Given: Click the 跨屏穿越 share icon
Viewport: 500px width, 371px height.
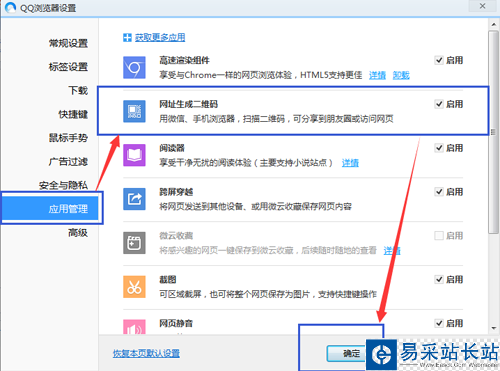Looking at the screenshot, I should (x=134, y=199).
